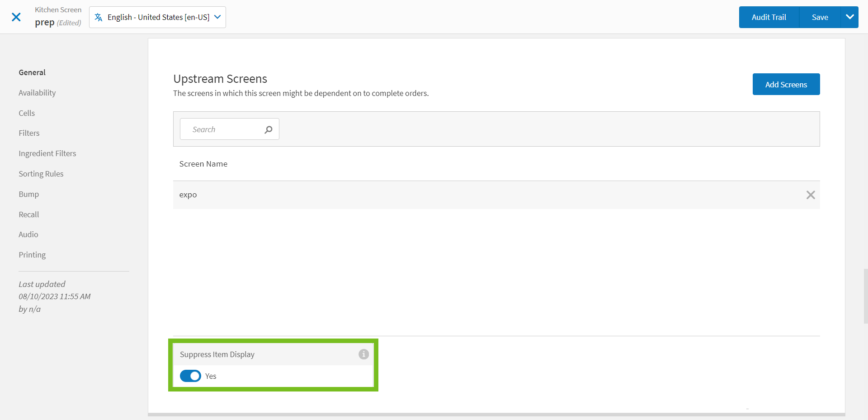Screen dimensions: 868x420
Task: Click the translate language icon
Action: [99, 17]
